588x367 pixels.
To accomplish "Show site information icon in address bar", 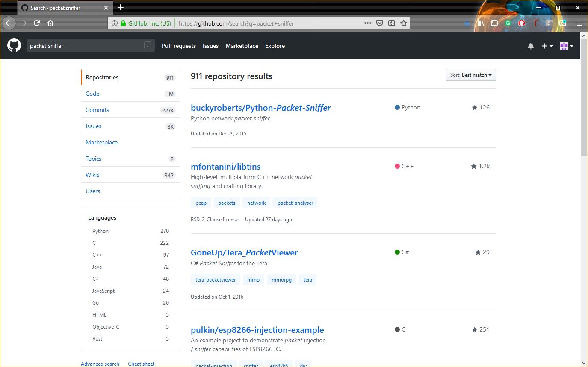I will click(114, 23).
